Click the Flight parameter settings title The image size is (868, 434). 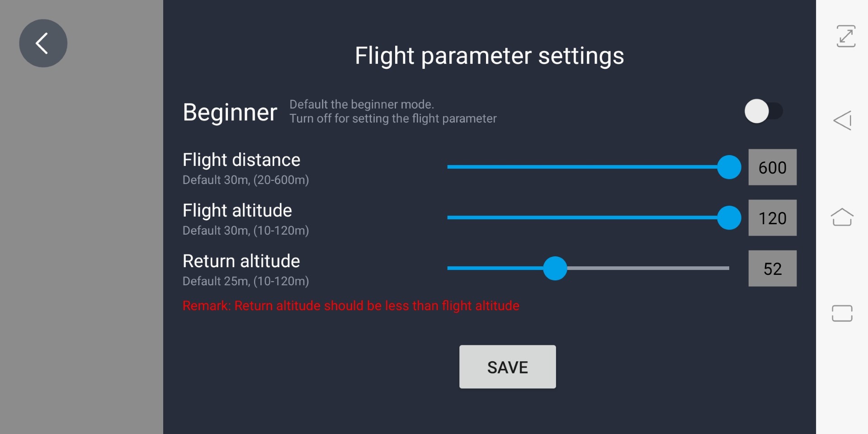click(x=489, y=56)
